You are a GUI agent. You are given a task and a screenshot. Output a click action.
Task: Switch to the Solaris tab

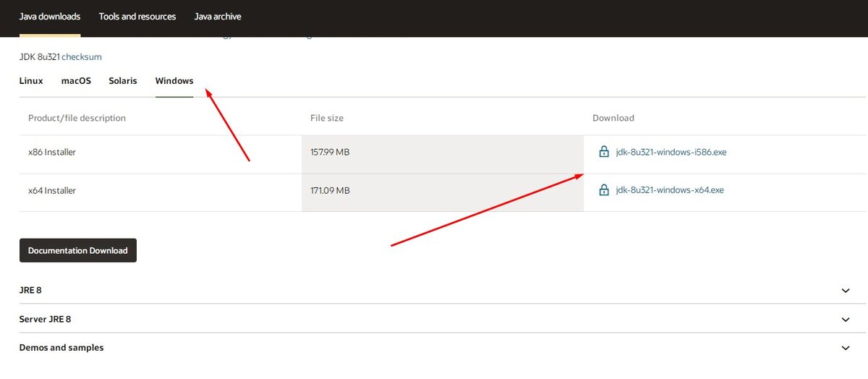123,81
